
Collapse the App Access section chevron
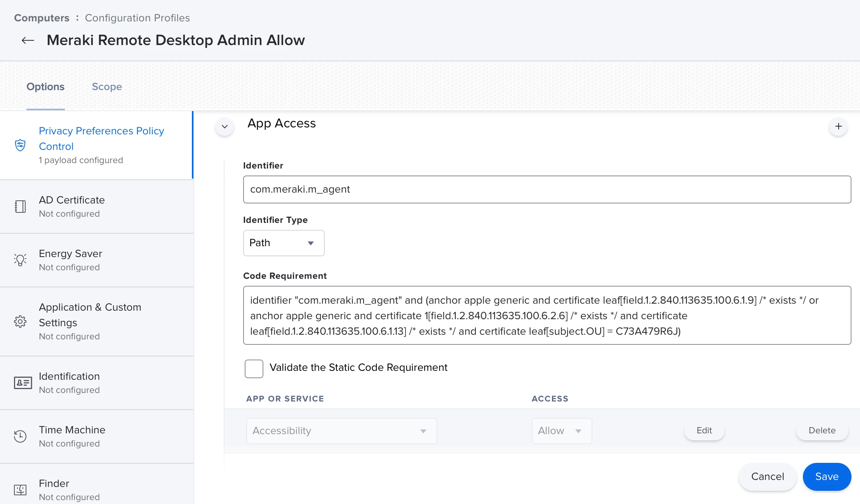point(225,127)
